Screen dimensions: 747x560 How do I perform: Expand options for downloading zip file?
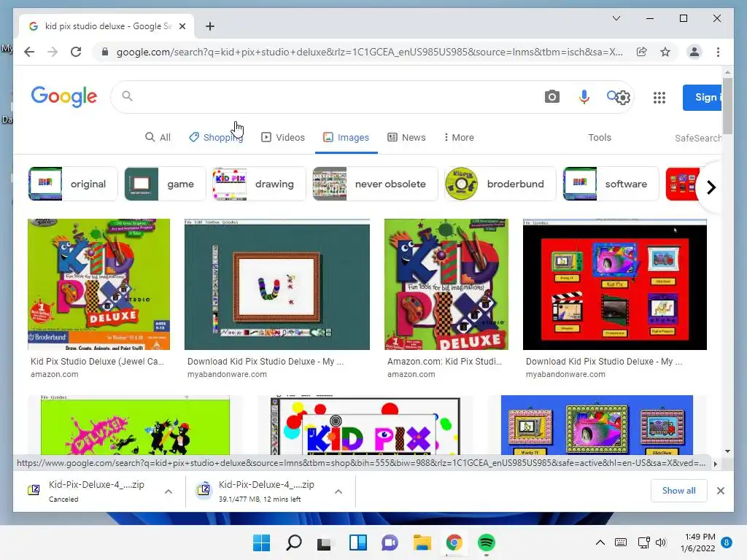click(338, 491)
